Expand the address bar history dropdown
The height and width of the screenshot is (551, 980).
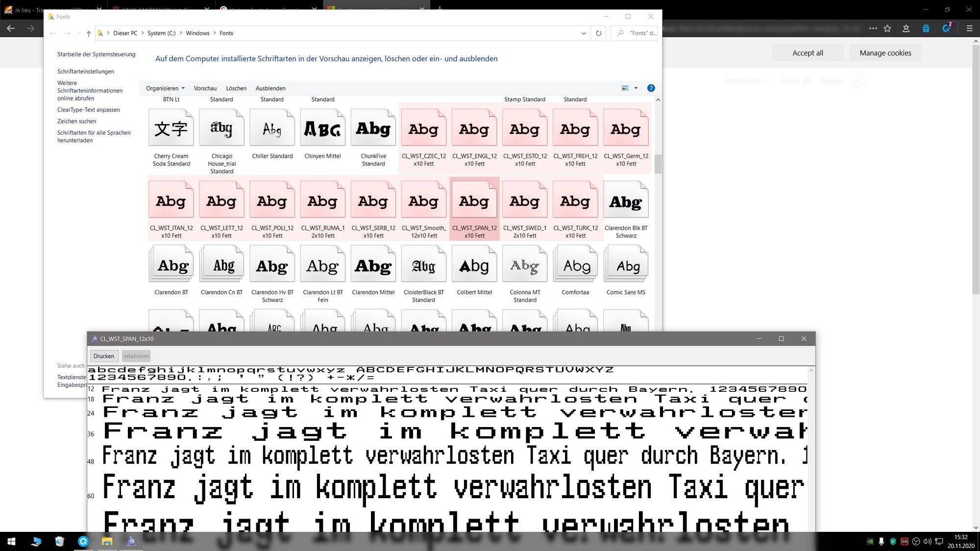tap(584, 33)
